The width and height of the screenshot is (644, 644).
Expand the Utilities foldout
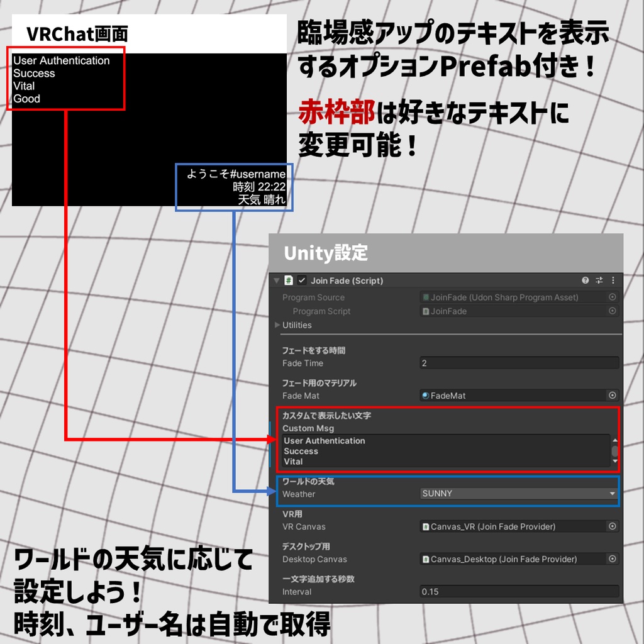coord(277,325)
